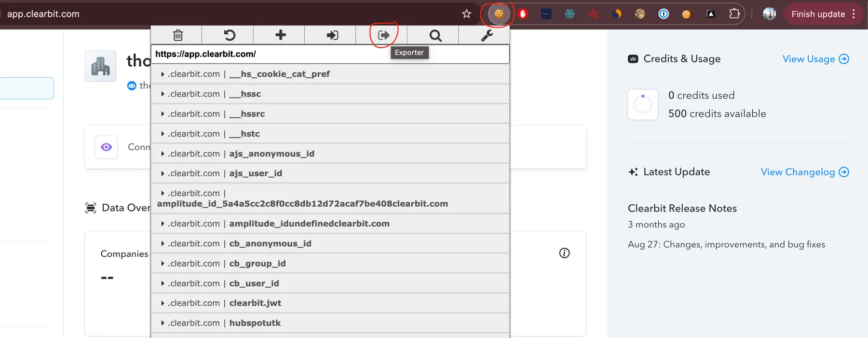Click the red hand ad-blocker extension icon
The image size is (868, 338).
tap(523, 14)
